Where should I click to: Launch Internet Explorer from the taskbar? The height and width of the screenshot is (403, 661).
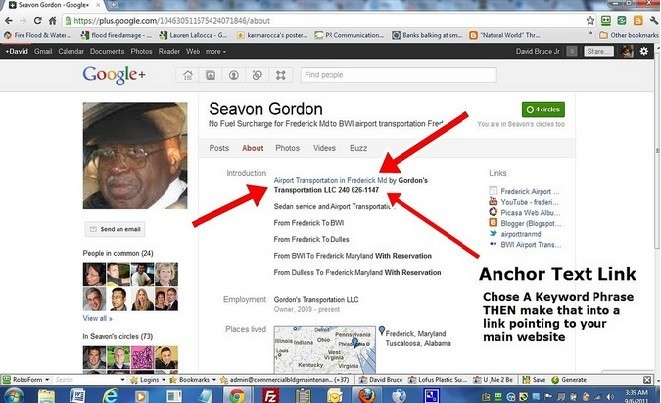pyautogui.click(x=110, y=395)
